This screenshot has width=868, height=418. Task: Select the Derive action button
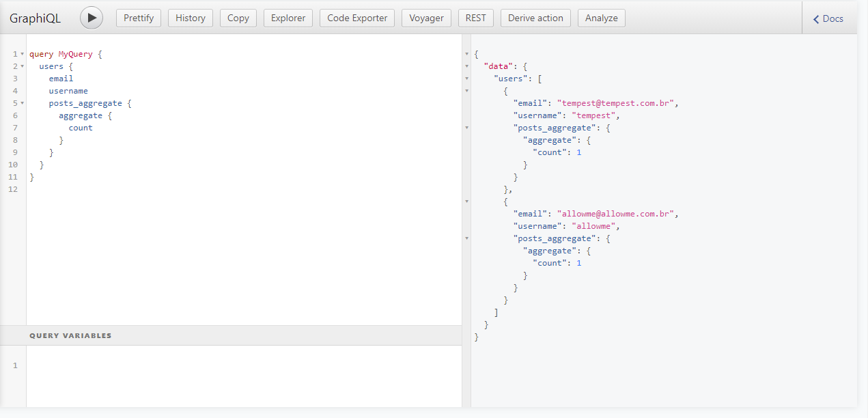535,18
